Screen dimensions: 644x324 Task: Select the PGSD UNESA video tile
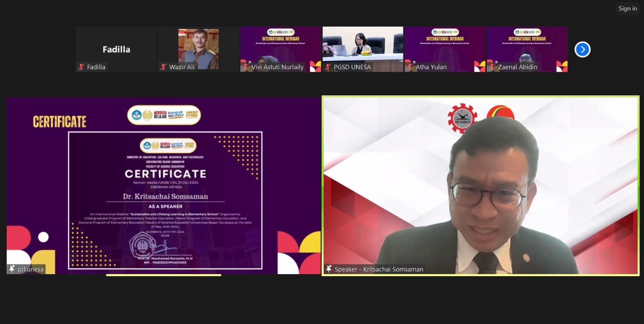(363, 49)
